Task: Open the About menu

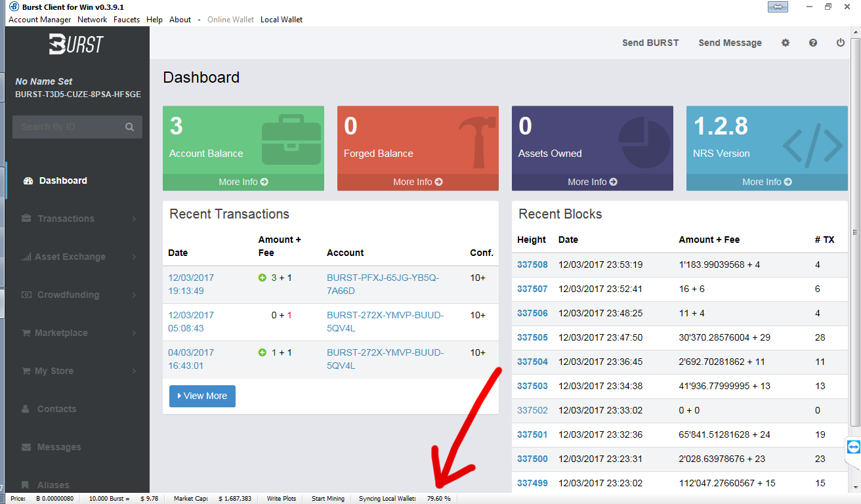Action: (180, 20)
